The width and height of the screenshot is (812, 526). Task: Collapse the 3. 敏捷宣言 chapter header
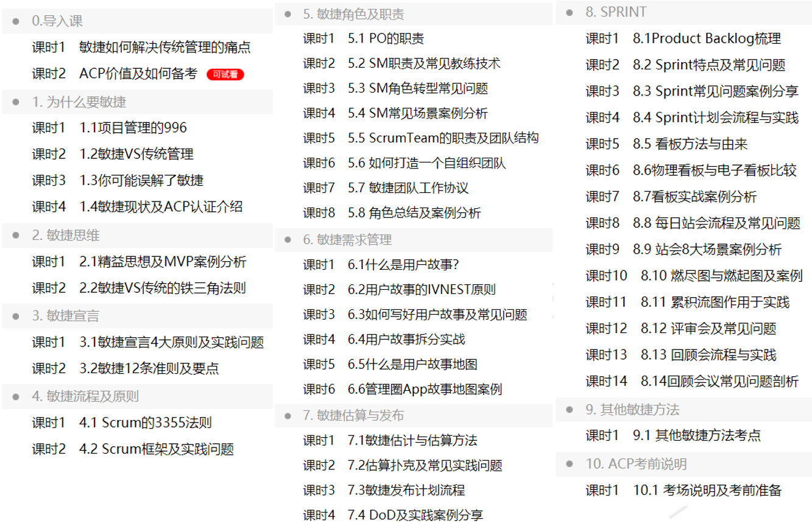pyautogui.click(x=138, y=316)
